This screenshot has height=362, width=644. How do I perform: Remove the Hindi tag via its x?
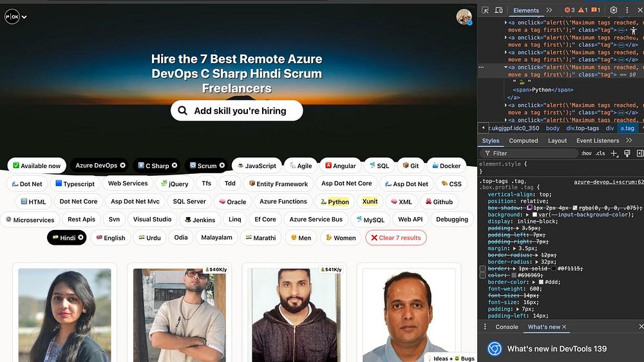coord(80,238)
